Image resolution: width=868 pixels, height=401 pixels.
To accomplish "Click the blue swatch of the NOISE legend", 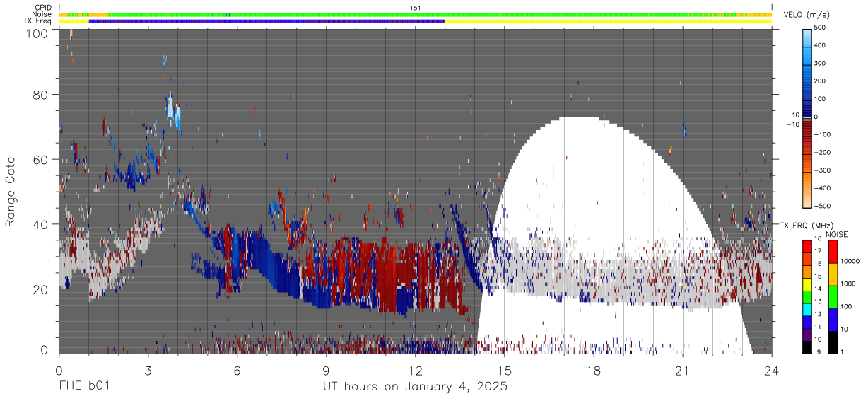I will click(833, 318).
